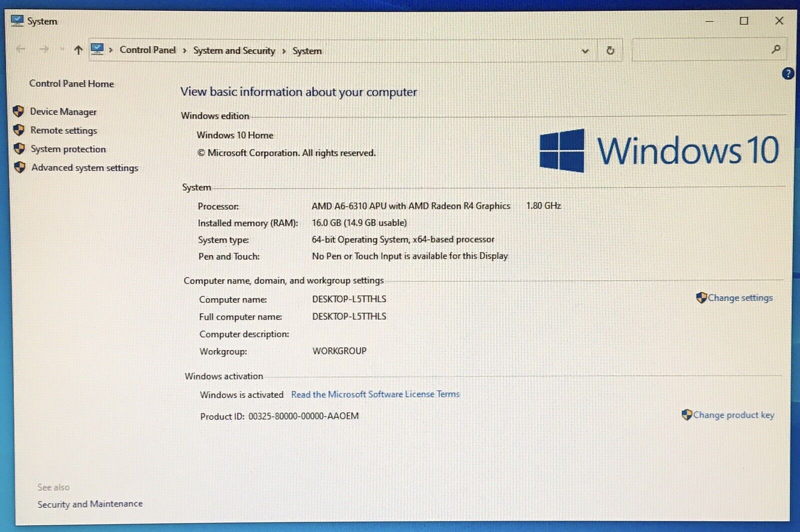This screenshot has width=800, height=532.
Task: Open the recent locations dropdown arrow
Action: coord(62,49)
